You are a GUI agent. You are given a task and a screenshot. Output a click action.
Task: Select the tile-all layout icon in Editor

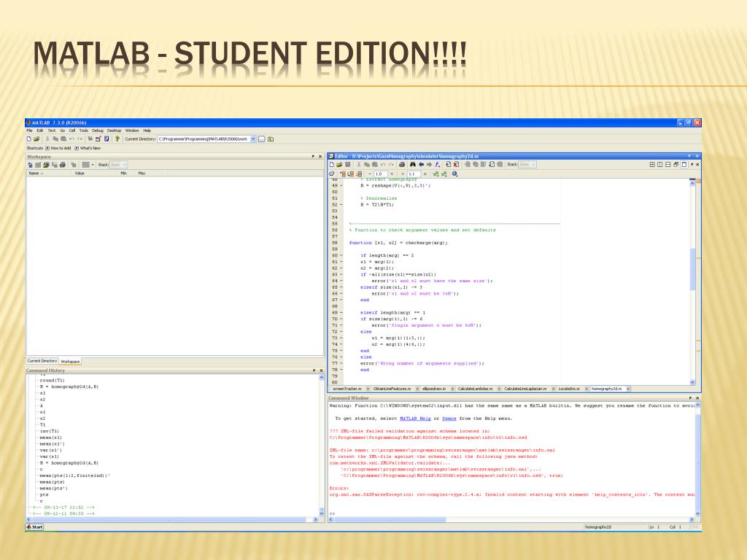pyautogui.click(x=652, y=164)
